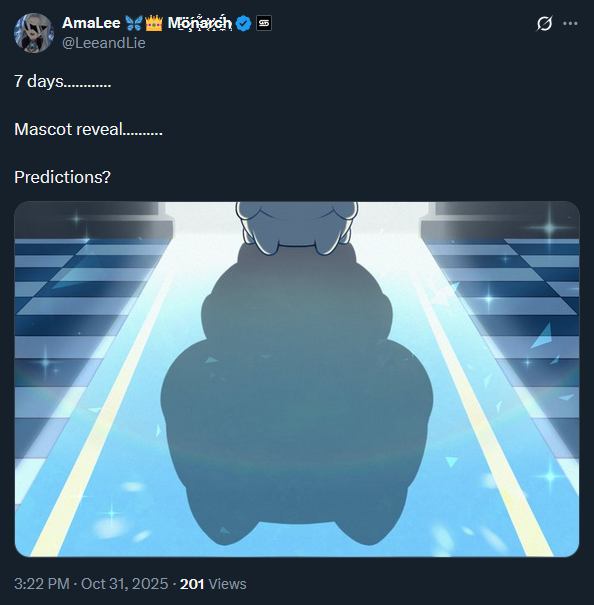Click the glitchy Monarch text in name
Viewport: 594px width, 605px height.
point(200,23)
